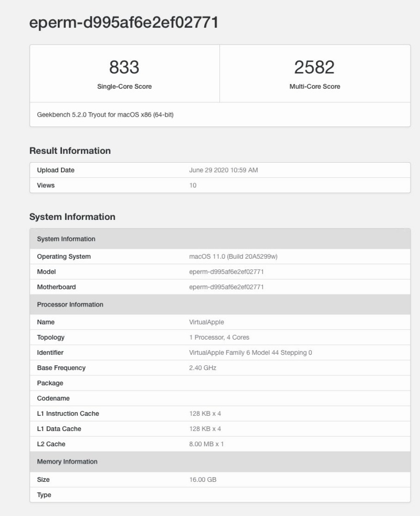Select the date June 29 2020 10:59 AM
This screenshot has height=516, width=420.
coord(224,170)
